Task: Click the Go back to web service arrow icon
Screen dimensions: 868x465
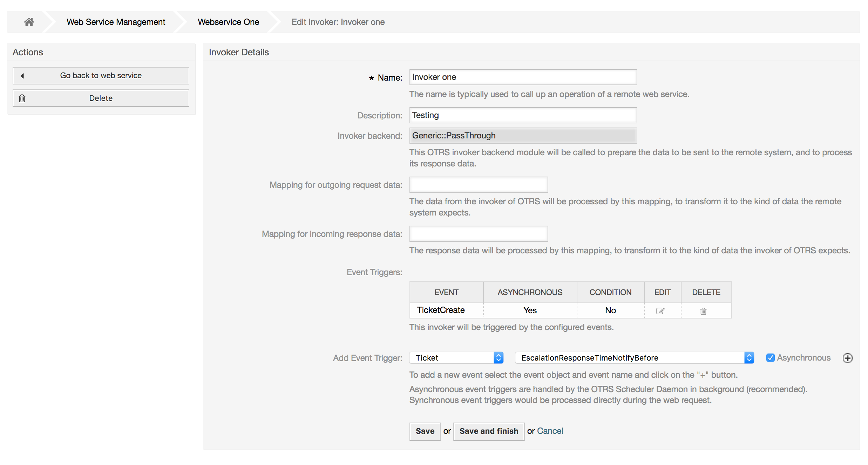Action: click(22, 75)
